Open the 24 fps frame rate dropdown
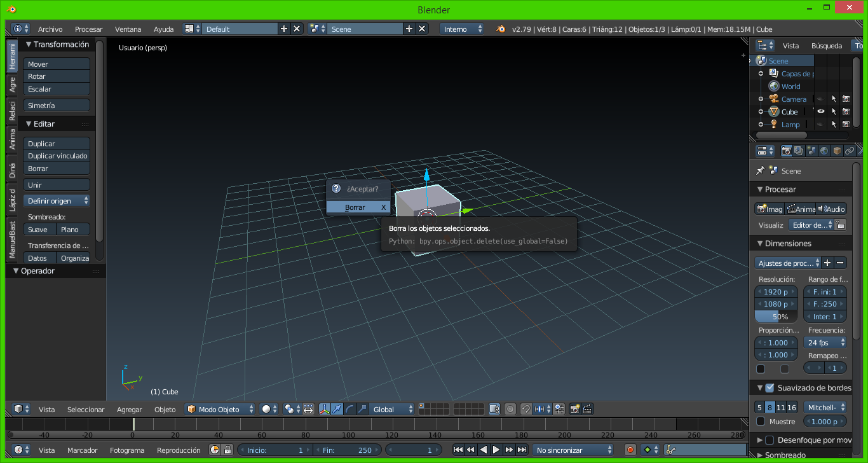The height and width of the screenshot is (463, 868). click(825, 342)
